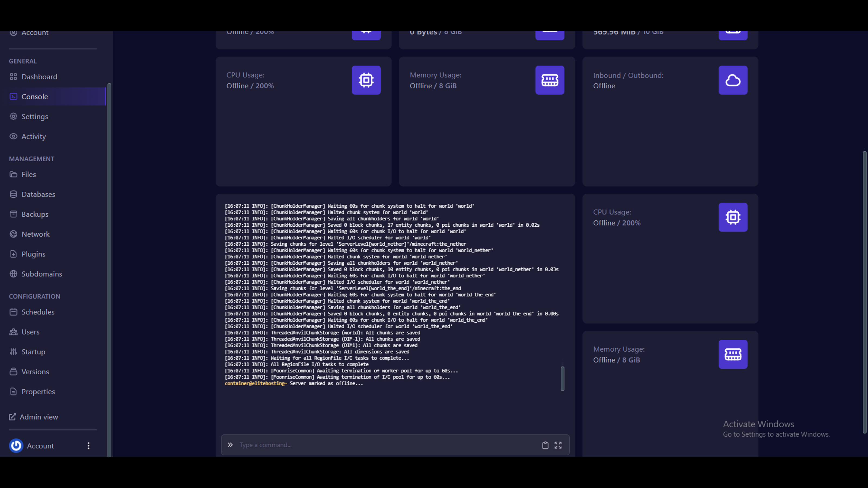The image size is (868, 488).
Task: Click the blue power avatar icon
Action: click(x=16, y=445)
